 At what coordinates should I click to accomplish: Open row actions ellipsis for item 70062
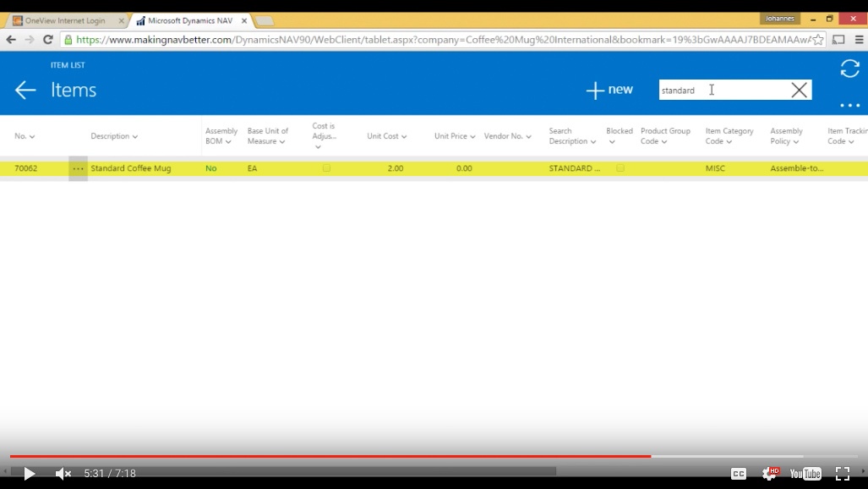[x=78, y=168]
